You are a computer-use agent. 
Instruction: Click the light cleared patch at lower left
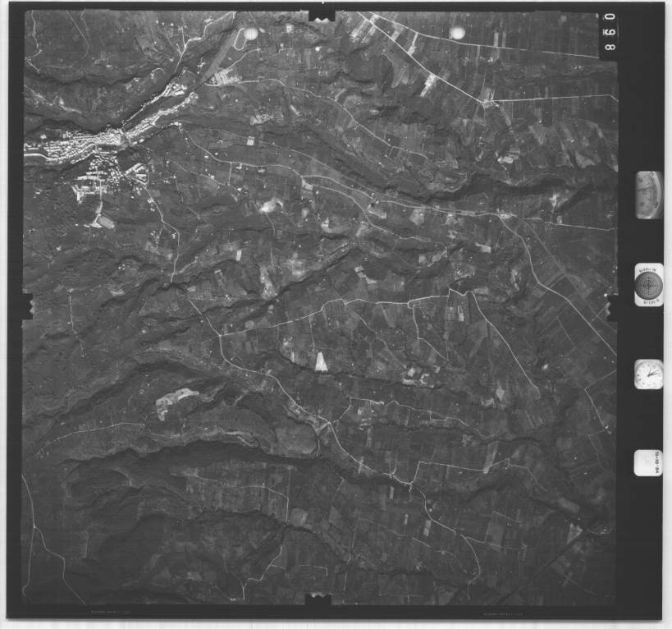[x=172, y=402]
